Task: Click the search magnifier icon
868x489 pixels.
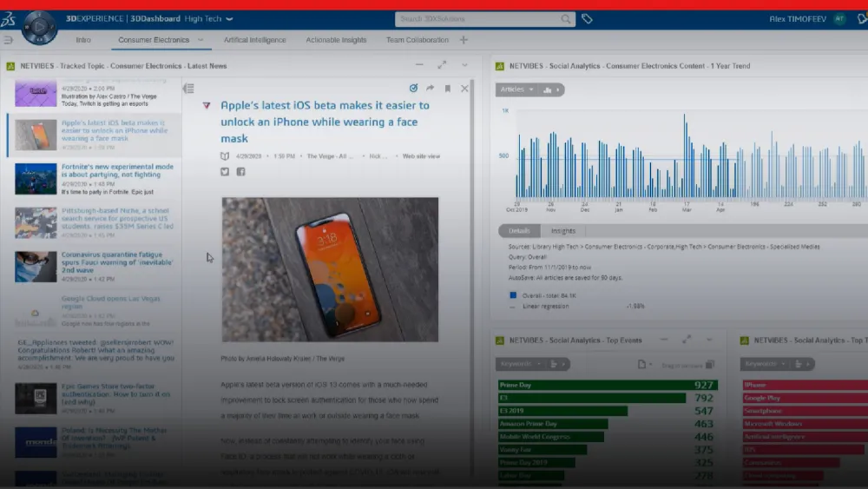Action: coord(566,19)
